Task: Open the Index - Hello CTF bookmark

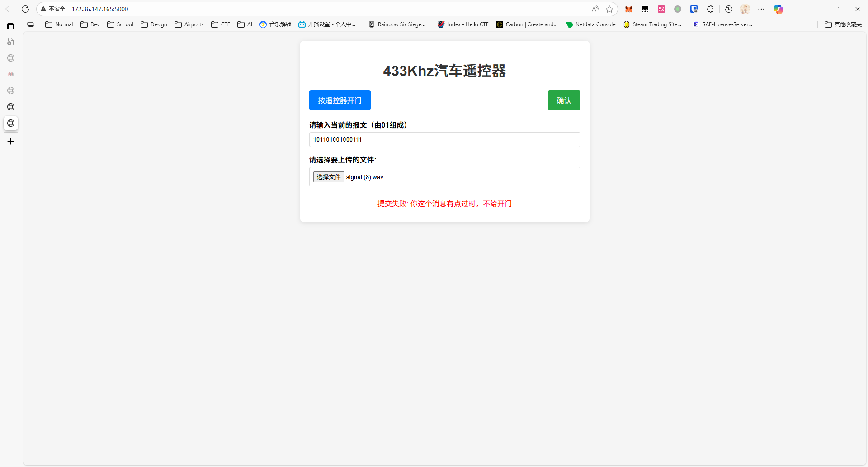Action: [463, 24]
